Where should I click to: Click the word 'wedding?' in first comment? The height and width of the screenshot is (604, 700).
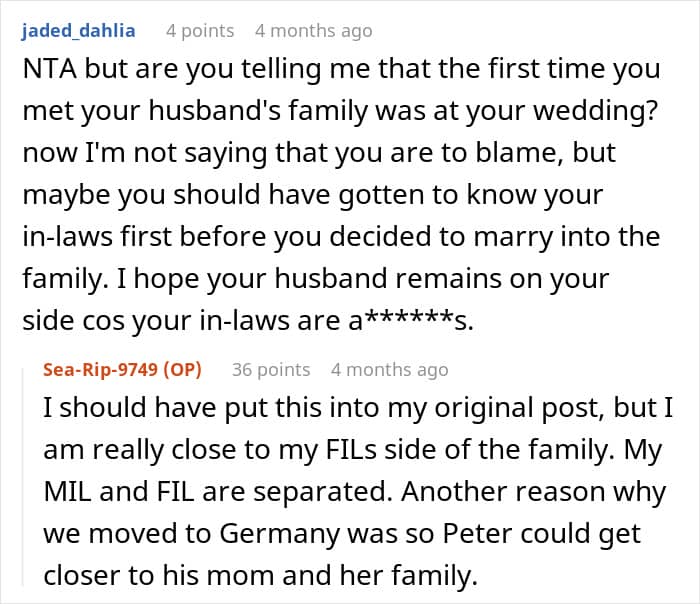point(596,111)
